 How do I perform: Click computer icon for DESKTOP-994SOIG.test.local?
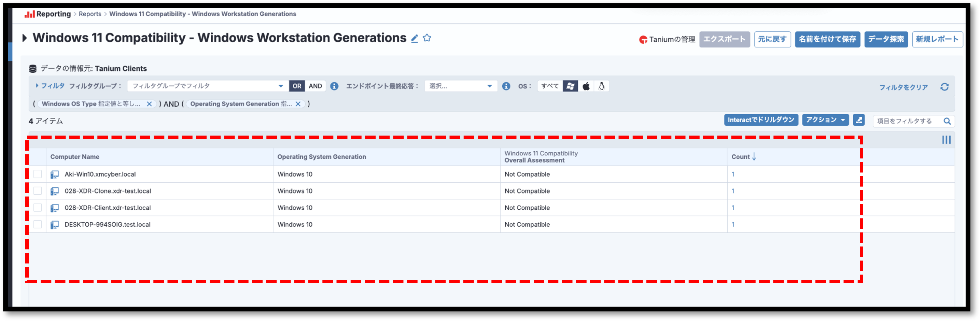55,225
